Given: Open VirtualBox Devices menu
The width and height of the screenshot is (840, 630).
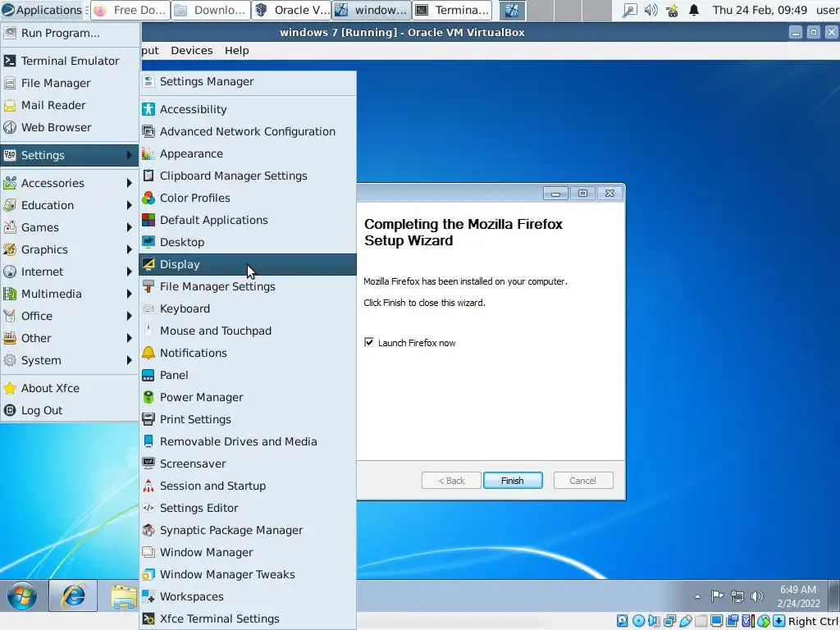Looking at the screenshot, I should (x=192, y=50).
